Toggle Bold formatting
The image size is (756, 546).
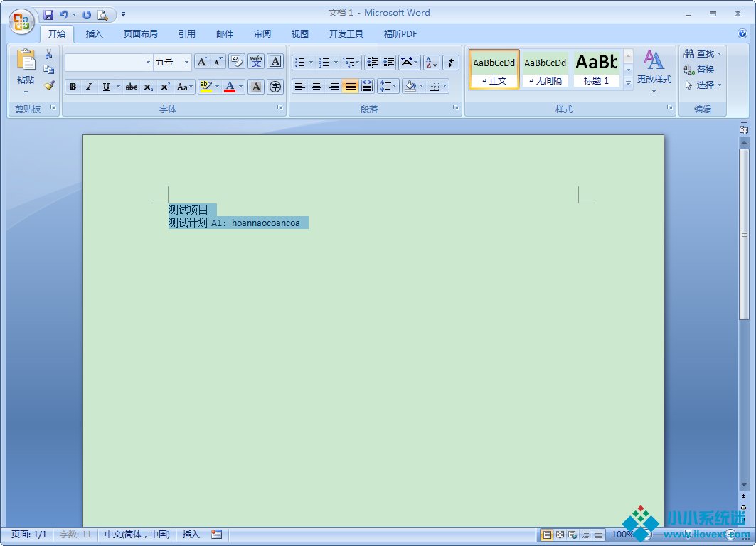click(x=73, y=87)
